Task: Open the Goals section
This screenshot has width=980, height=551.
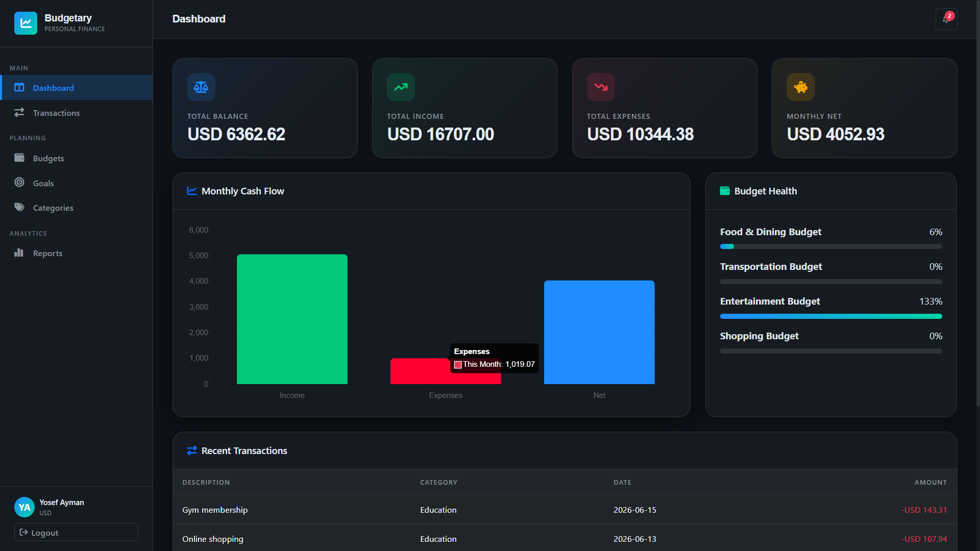Action: click(77, 183)
